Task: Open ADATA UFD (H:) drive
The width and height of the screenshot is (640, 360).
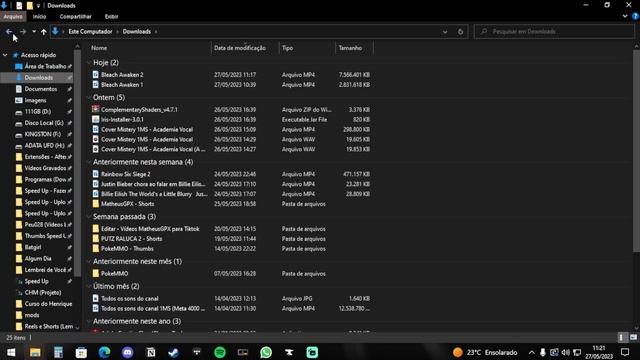Action: click(x=44, y=146)
